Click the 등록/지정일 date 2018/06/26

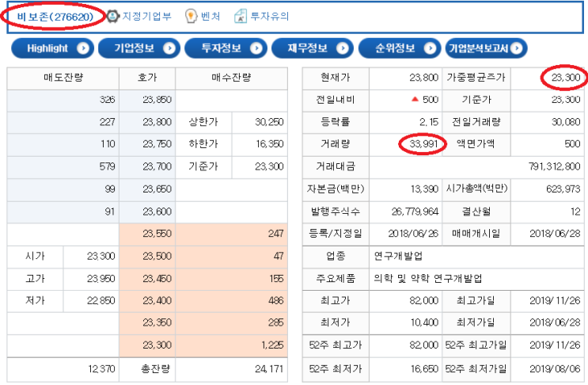coord(413,234)
